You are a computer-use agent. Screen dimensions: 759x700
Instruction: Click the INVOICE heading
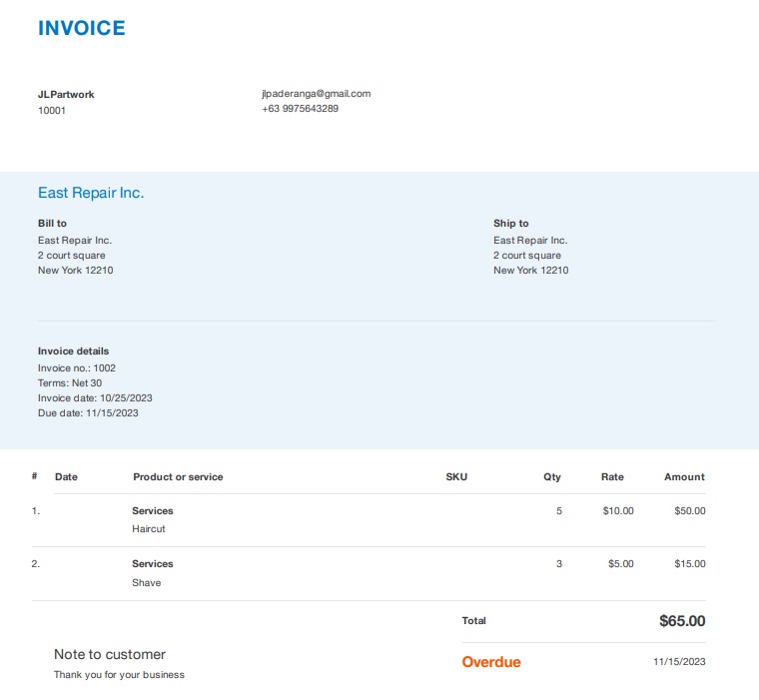click(82, 28)
